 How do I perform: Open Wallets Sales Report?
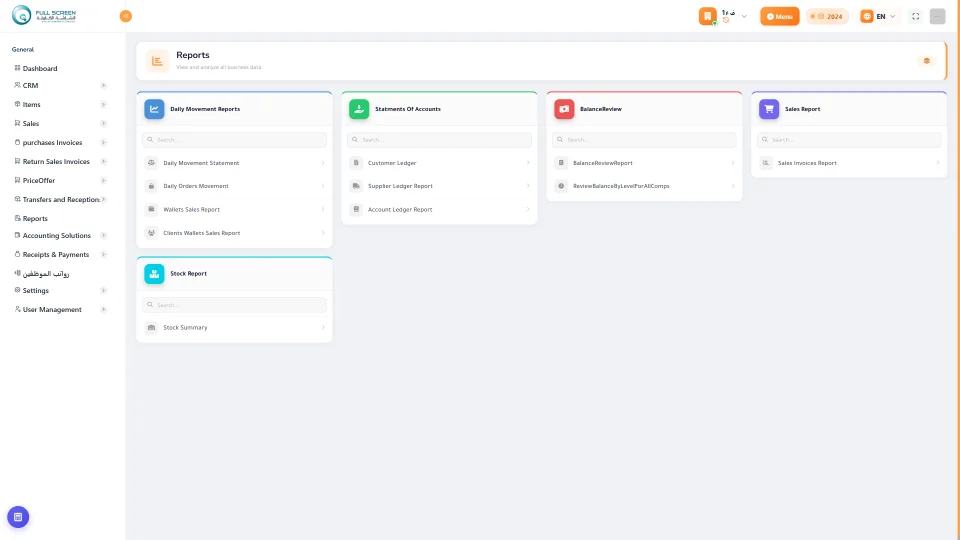(234, 209)
